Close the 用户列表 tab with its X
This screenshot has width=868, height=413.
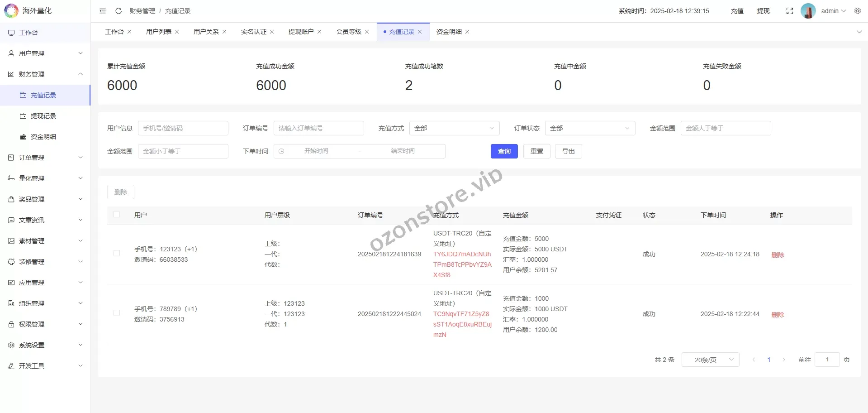177,32
